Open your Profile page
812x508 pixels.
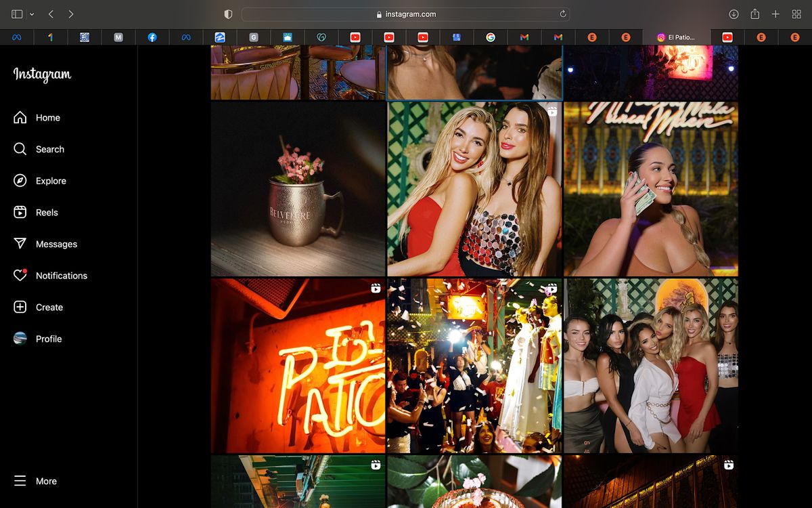pos(49,339)
